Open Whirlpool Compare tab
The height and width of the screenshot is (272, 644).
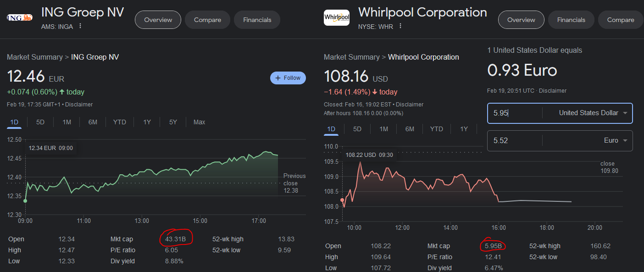621,20
